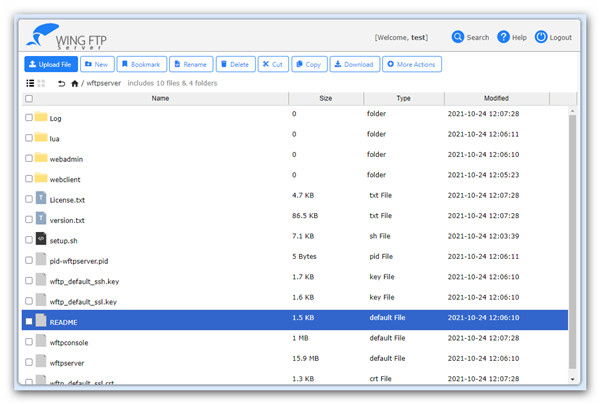Switch to thumbnail grid view icon
The height and width of the screenshot is (404, 600).
click(41, 83)
